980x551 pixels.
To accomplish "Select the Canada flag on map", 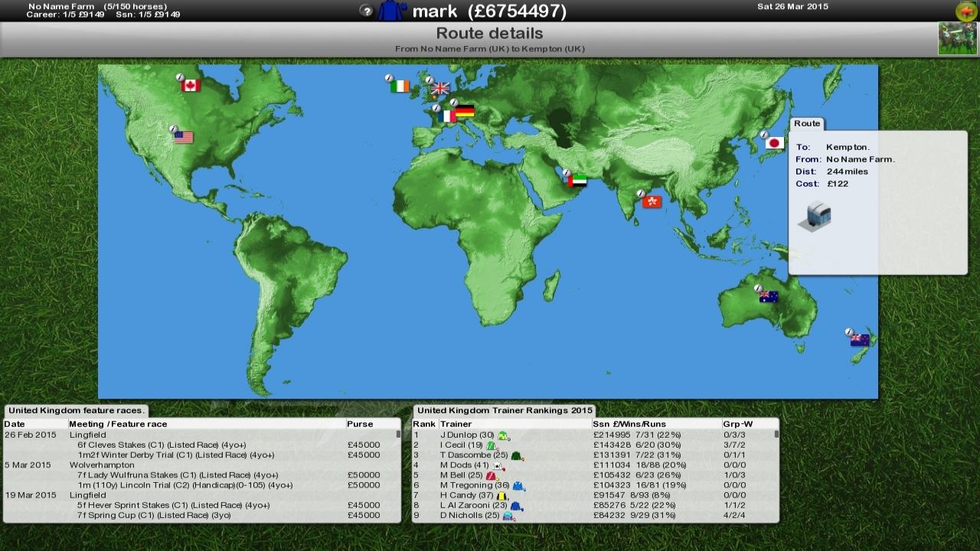I will [191, 85].
